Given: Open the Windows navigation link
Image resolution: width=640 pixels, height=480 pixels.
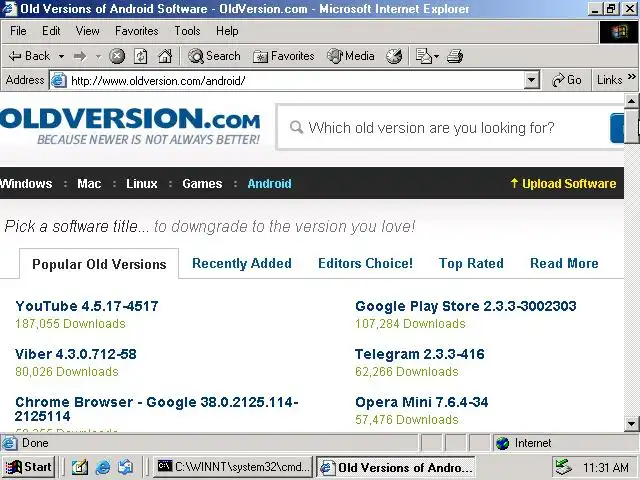Looking at the screenshot, I should tap(26, 184).
